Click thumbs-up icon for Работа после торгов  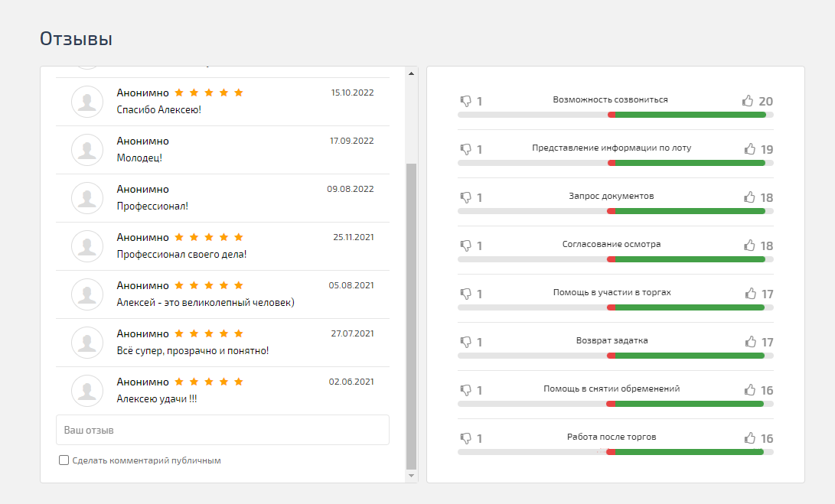pyautogui.click(x=750, y=438)
